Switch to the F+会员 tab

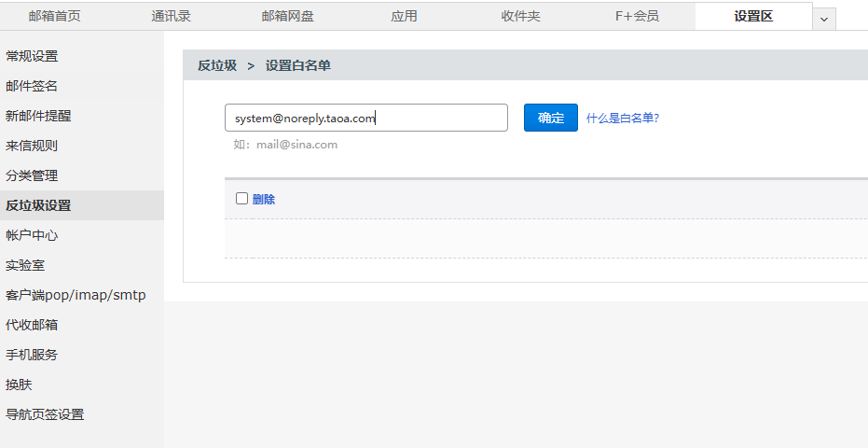tap(637, 16)
